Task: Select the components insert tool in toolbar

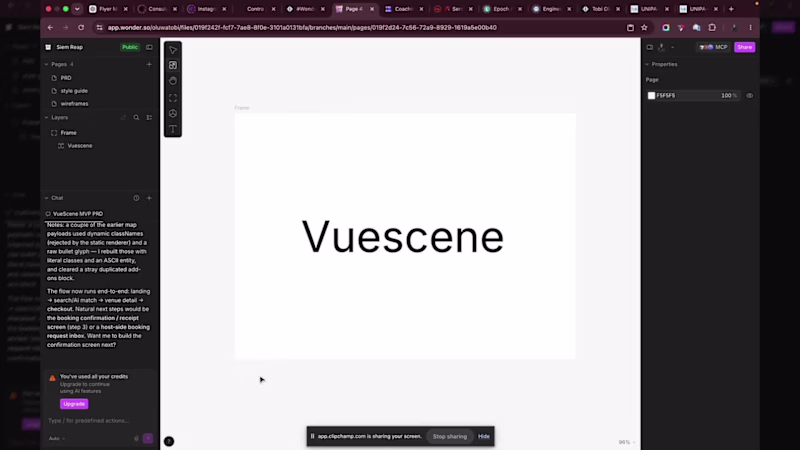Action: (173, 65)
